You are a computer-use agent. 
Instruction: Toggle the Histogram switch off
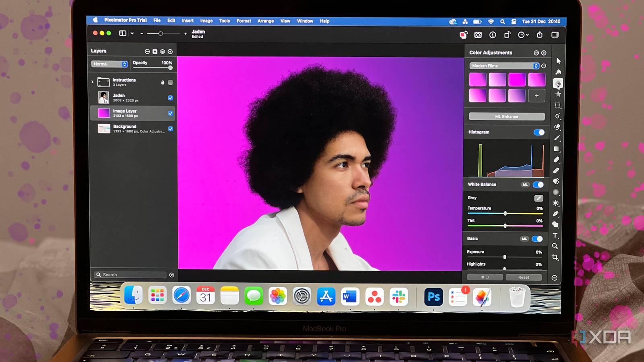click(x=539, y=132)
